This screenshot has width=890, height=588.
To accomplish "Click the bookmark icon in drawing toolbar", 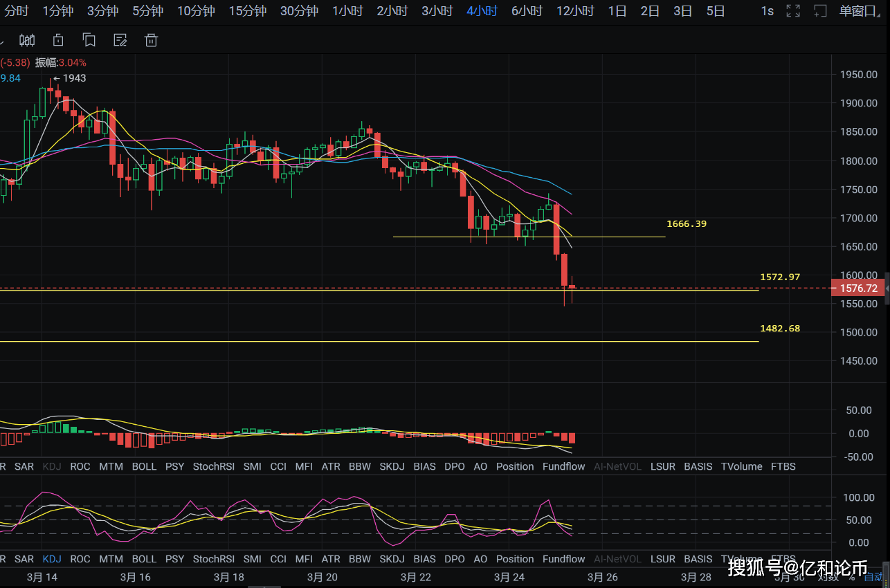I will pyautogui.click(x=89, y=40).
